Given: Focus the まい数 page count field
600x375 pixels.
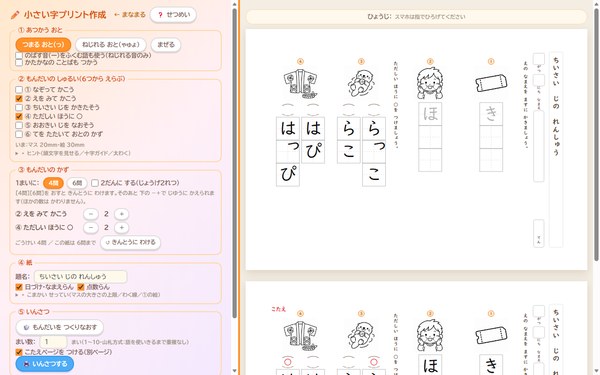Looking at the screenshot, I should [x=54, y=342].
